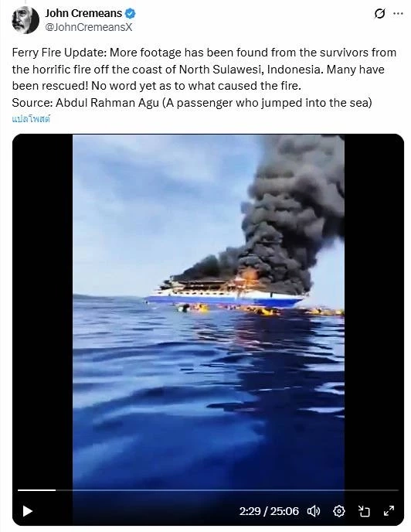Click the Thai translate post link
This screenshot has width=411, height=532.
(x=31, y=119)
